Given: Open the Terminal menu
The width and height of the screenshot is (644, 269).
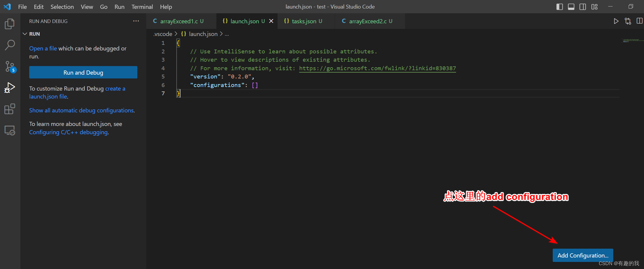Looking at the screenshot, I should pyautogui.click(x=142, y=6).
